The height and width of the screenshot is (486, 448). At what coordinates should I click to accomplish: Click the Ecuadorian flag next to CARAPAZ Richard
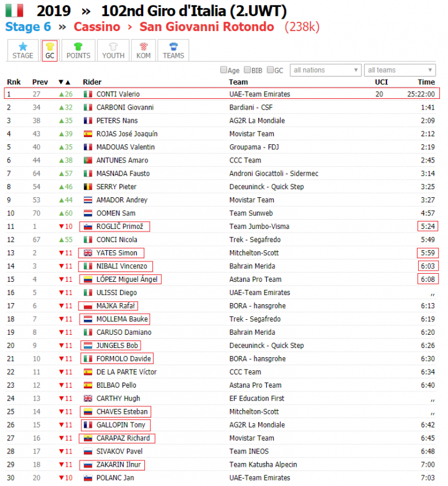point(88,438)
